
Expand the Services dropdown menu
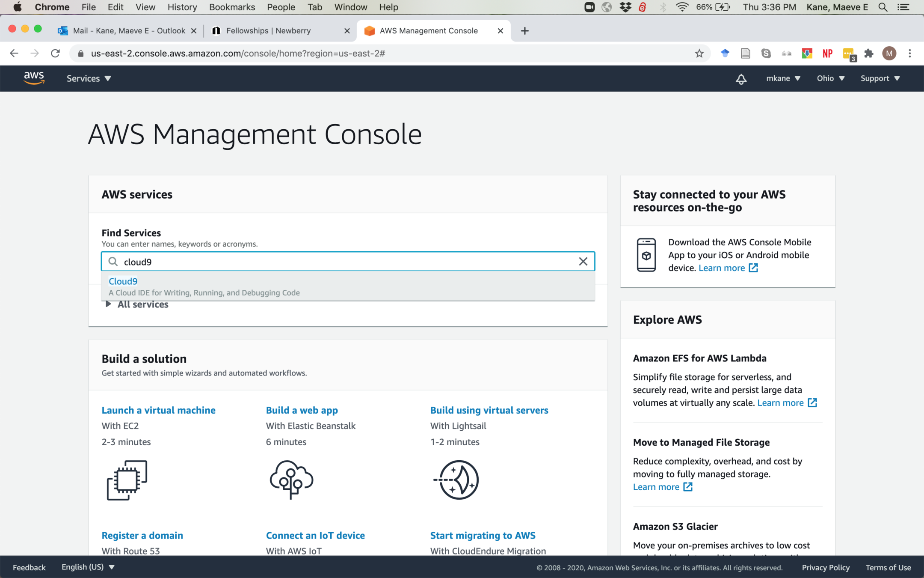(x=89, y=78)
